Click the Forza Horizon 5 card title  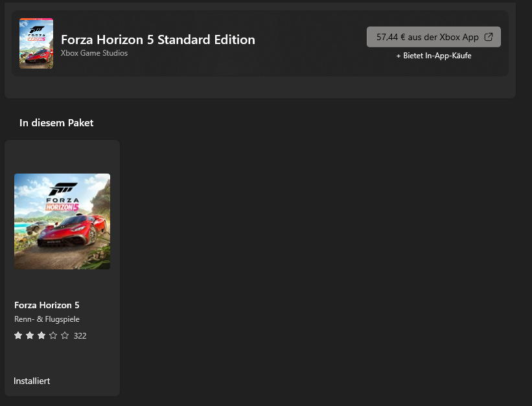click(47, 305)
